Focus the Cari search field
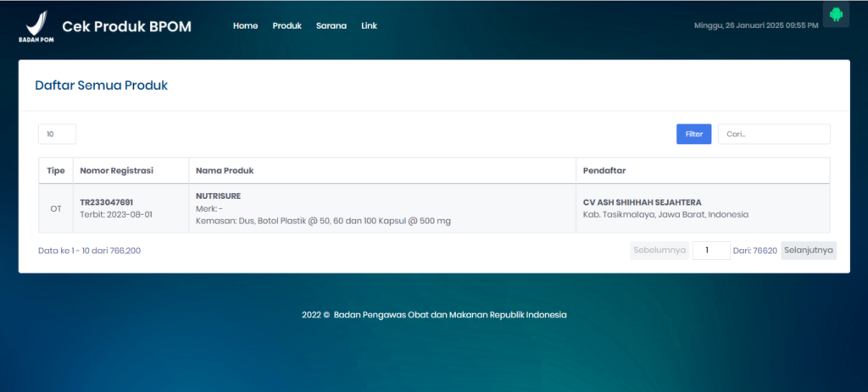 point(773,134)
